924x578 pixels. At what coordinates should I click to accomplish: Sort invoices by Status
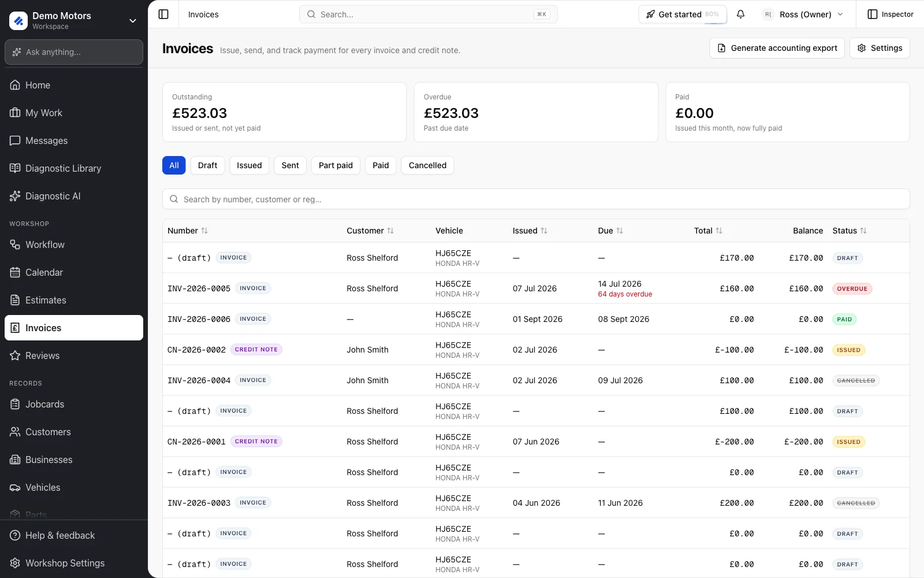pos(850,231)
